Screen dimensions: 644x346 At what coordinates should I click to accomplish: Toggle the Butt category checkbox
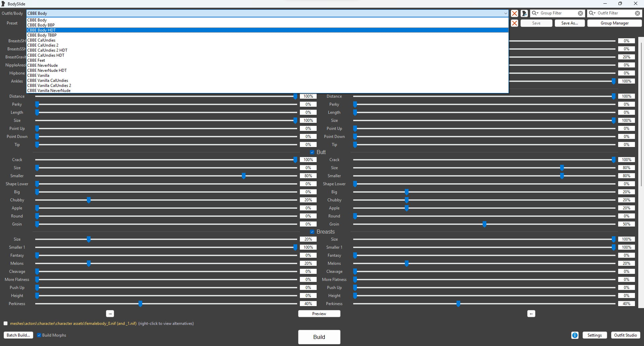(312, 152)
